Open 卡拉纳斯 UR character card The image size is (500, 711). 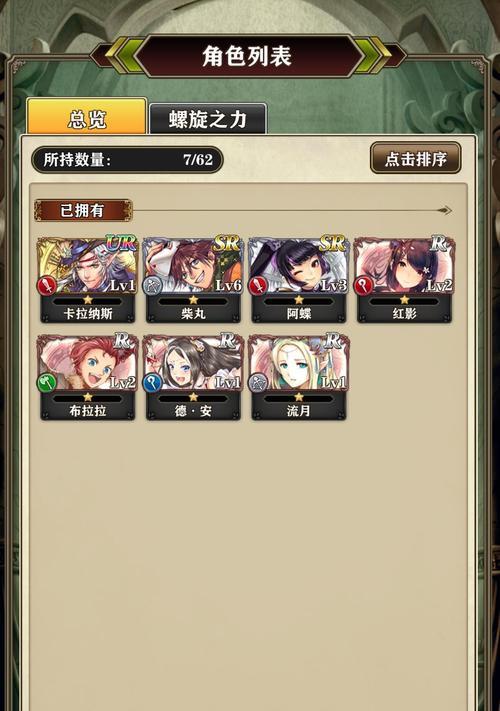tap(87, 279)
